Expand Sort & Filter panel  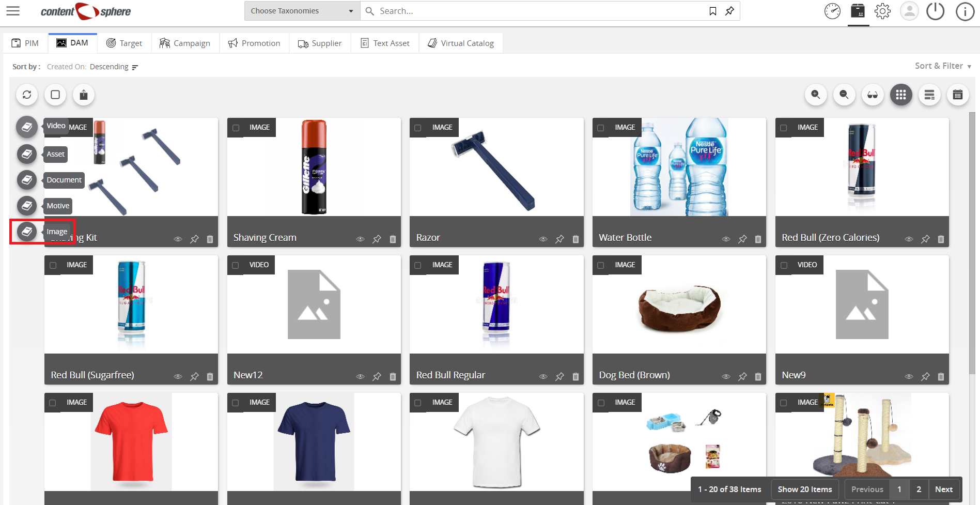point(943,66)
